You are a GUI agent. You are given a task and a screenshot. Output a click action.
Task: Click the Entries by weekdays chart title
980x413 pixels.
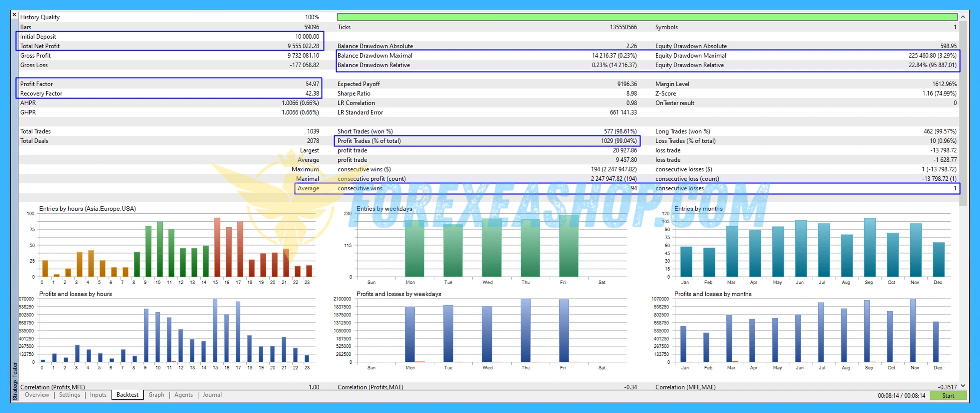[x=384, y=209]
